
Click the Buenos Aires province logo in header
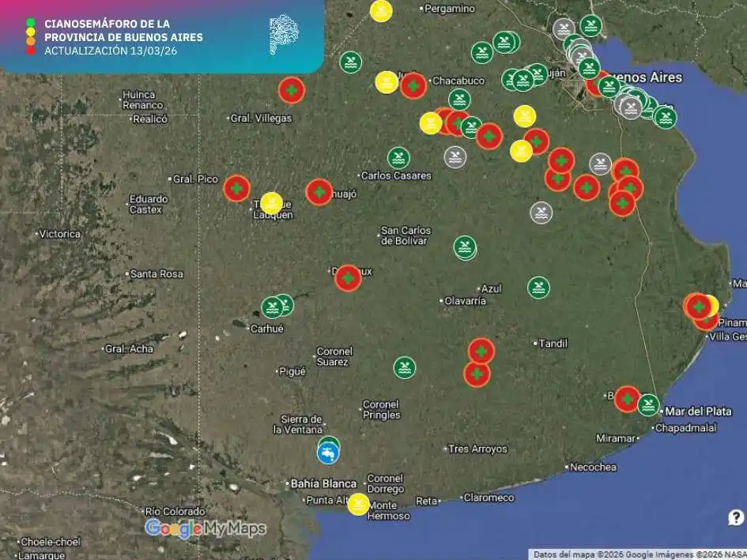(x=284, y=34)
